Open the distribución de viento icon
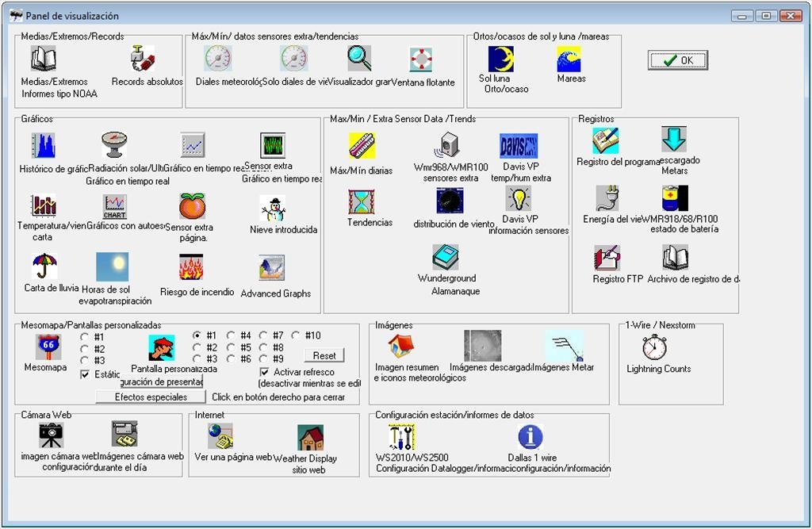Image resolution: width=812 pixels, height=529 pixels. [x=450, y=201]
